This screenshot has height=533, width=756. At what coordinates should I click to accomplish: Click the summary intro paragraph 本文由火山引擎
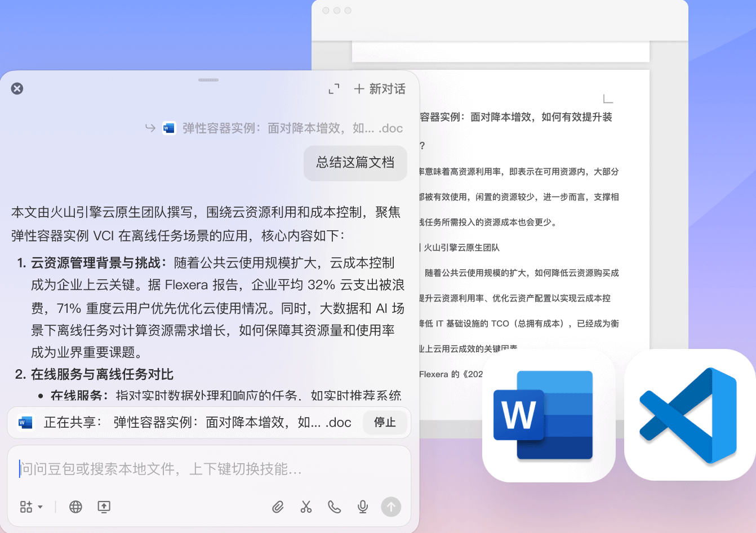206,224
